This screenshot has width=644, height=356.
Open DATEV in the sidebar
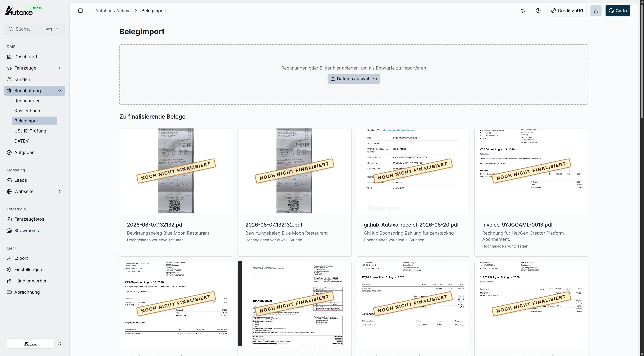[22, 141]
